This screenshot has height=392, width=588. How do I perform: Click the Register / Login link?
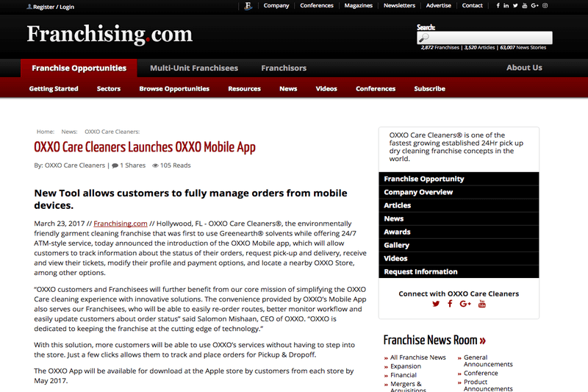[x=54, y=7]
